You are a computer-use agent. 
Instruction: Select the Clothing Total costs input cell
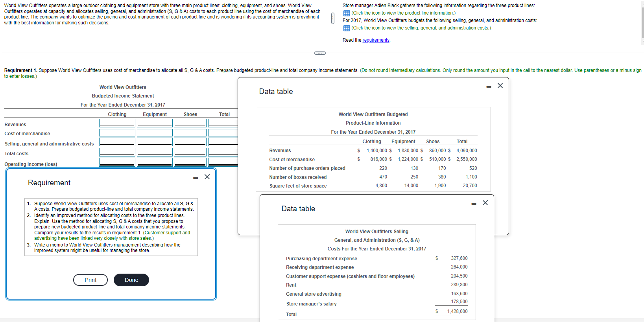click(117, 152)
